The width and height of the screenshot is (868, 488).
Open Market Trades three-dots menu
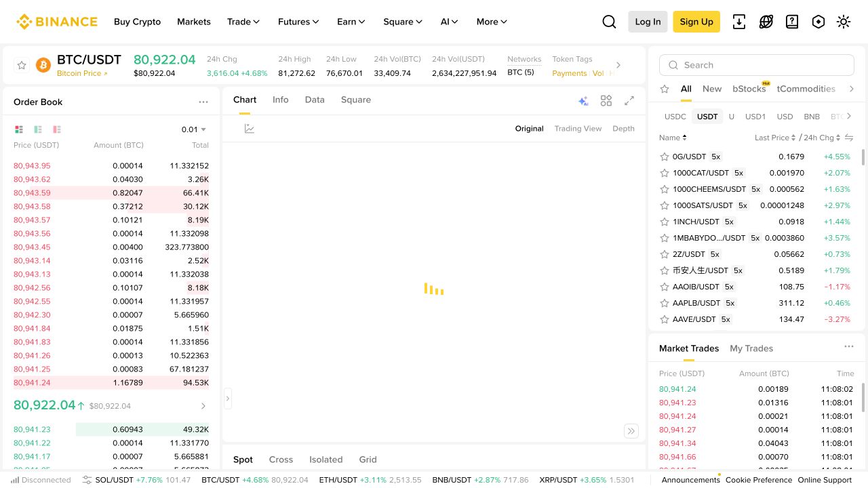pos(849,346)
